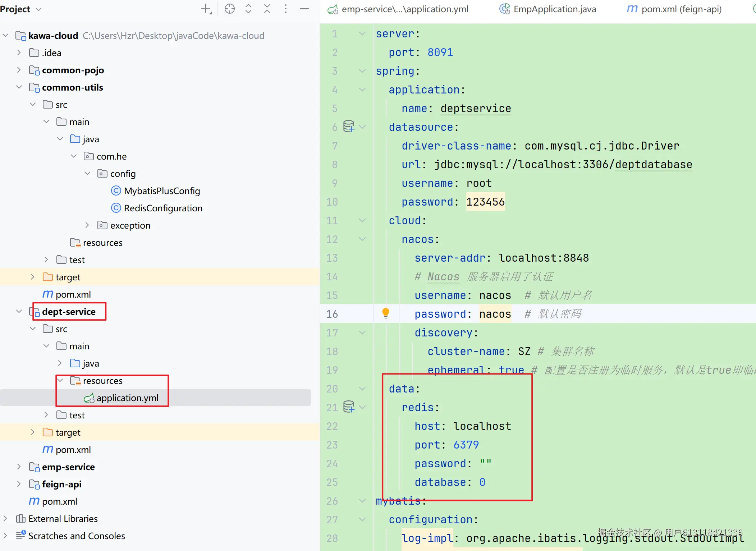The image size is (756, 551).
Task: Switch to the pom.xml (feign-api) tab
Action: tap(681, 9)
